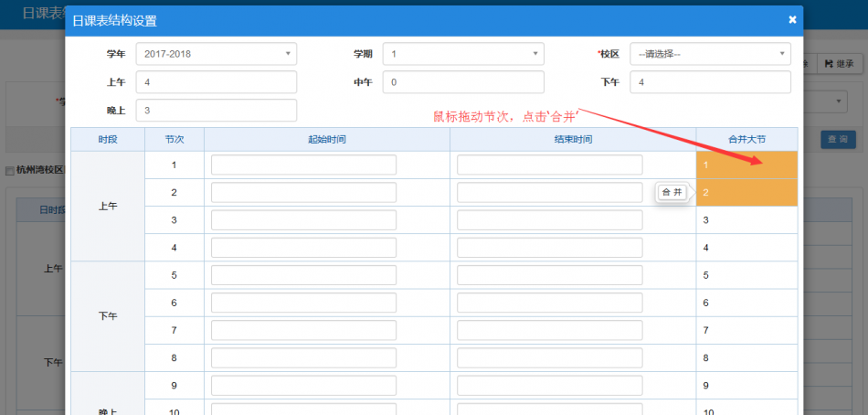The width and height of the screenshot is (868, 415).
Task: Open the 学年 dropdown showing 2017-2018
Action: click(216, 54)
